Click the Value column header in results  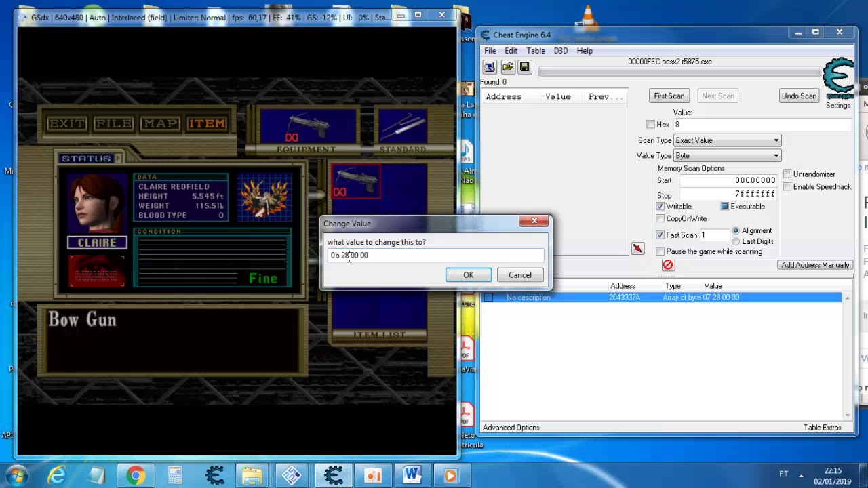point(558,97)
